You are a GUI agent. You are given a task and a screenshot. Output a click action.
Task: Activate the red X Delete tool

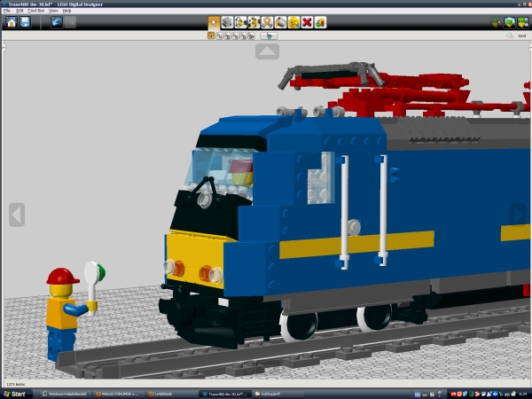307,23
